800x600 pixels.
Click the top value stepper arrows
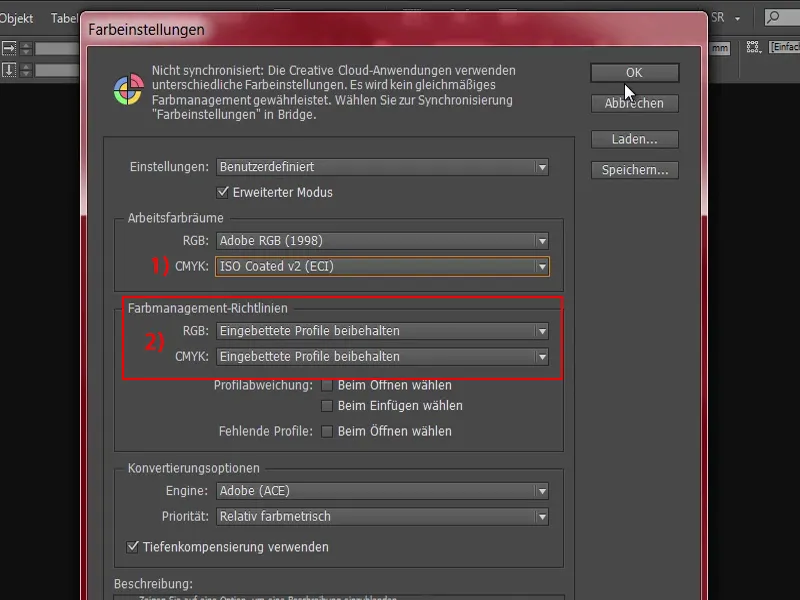click(26, 48)
